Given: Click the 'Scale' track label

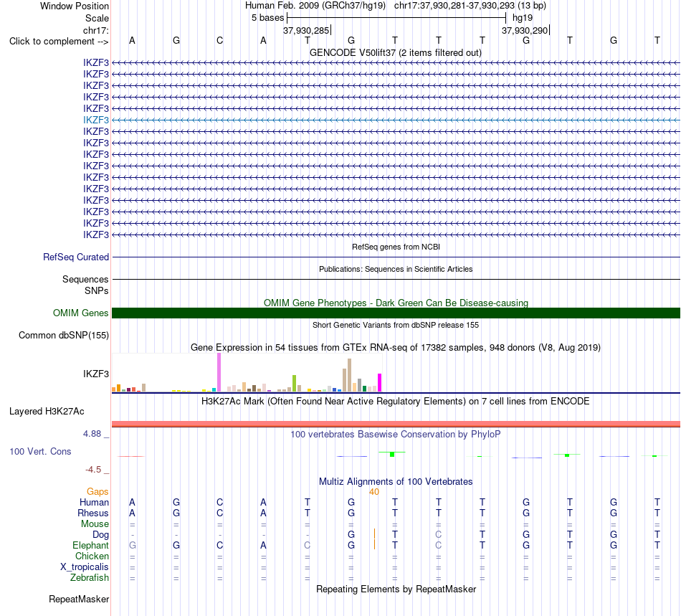Looking at the screenshot, I should (x=97, y=18).
